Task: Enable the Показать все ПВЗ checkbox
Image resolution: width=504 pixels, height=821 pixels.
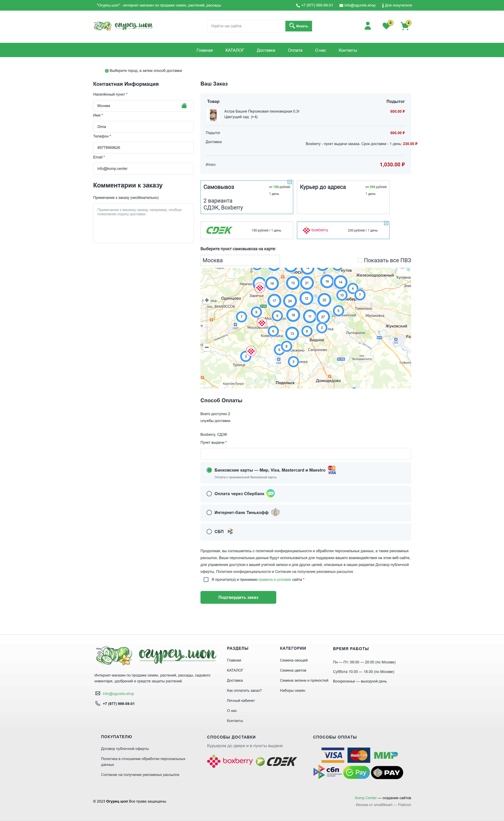Action: point(360,260)
